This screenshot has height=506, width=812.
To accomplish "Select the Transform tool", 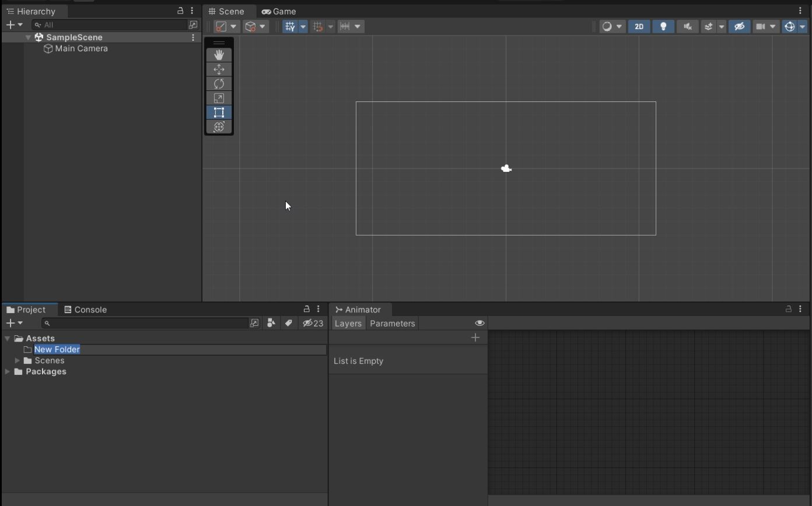I will 219,127.
